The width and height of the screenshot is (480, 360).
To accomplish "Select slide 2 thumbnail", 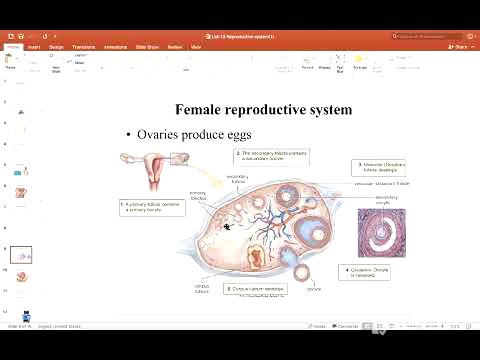I will pos(21,109).
